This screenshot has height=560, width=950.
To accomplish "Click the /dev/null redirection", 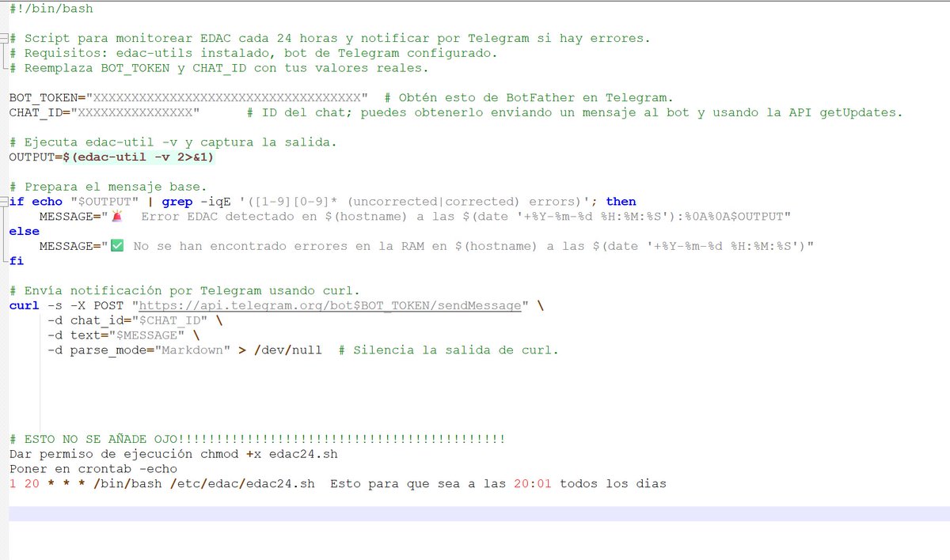I will coord(285,350).
